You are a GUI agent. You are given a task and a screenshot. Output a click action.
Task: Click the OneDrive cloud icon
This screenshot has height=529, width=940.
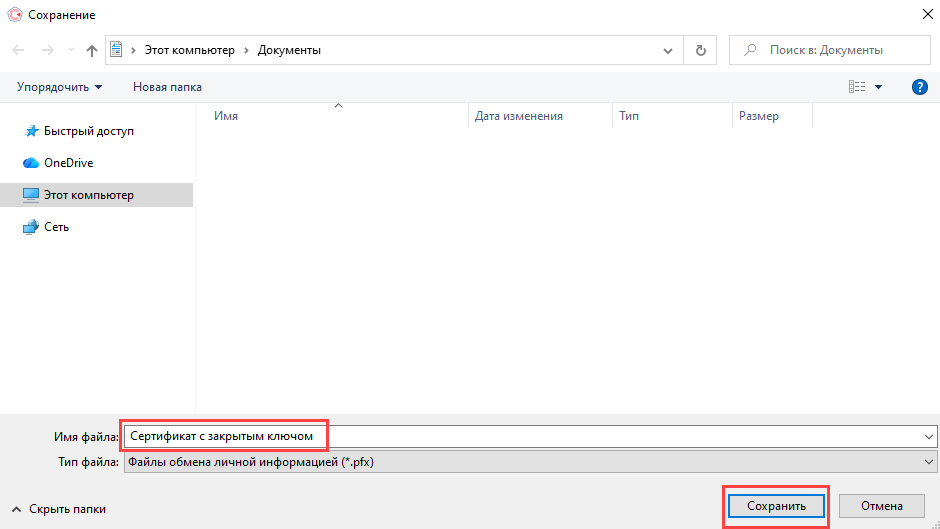(31, 163)
